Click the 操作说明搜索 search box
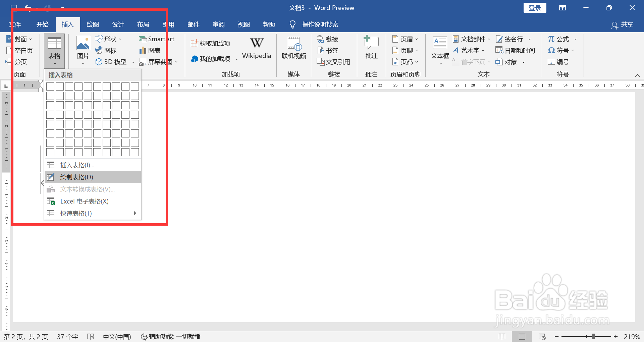Viewport: 644px width, 342px height. (x=314, y=24)
